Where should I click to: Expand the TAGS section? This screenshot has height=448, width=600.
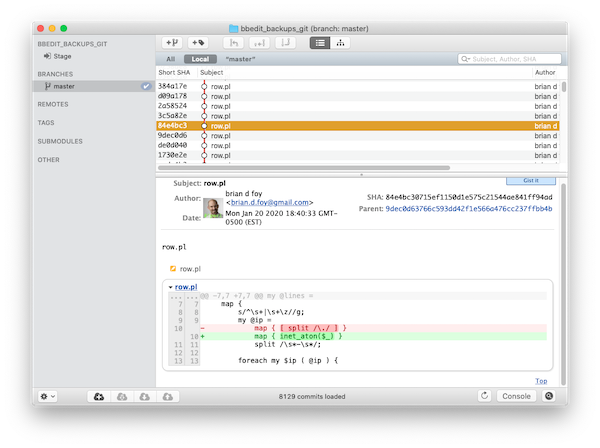click(x=46, y=122)
